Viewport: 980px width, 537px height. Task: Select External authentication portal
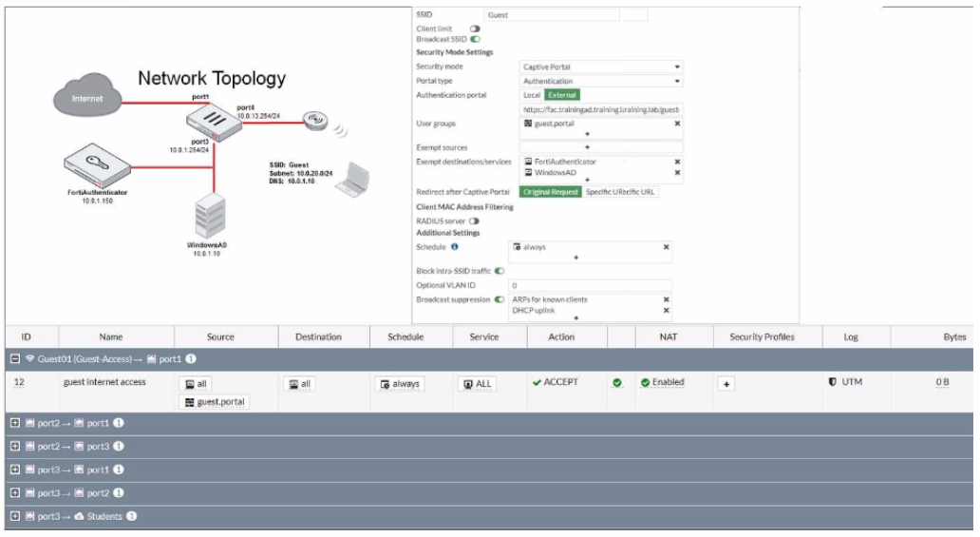pyautogui.click(x=562, y=95)
